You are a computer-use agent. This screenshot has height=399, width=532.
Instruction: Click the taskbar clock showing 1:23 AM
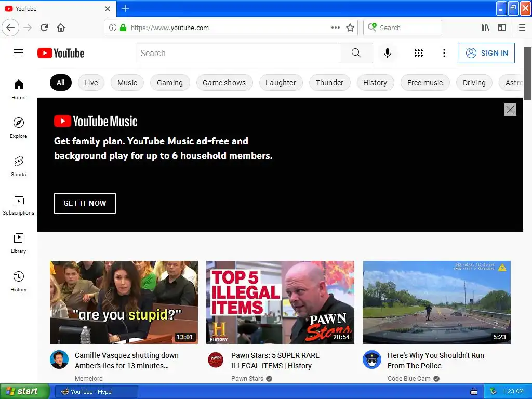pyautogui.click(x=513, y=392)
